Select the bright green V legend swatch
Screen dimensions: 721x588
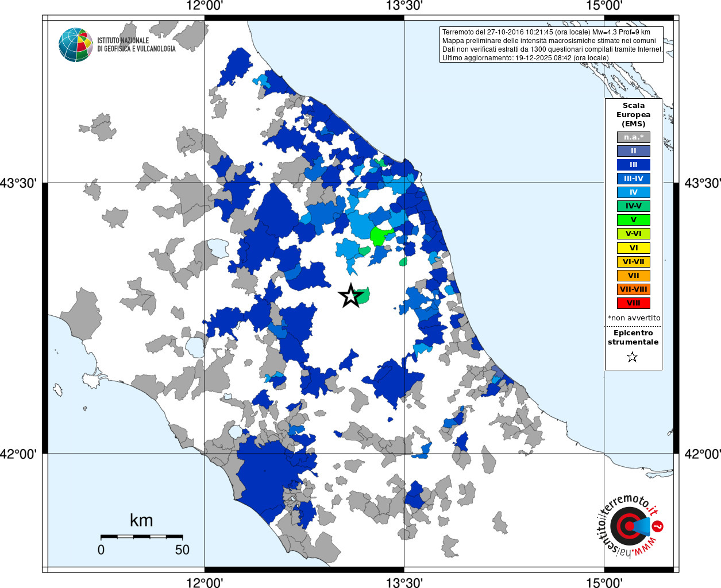tap(633, 220)
